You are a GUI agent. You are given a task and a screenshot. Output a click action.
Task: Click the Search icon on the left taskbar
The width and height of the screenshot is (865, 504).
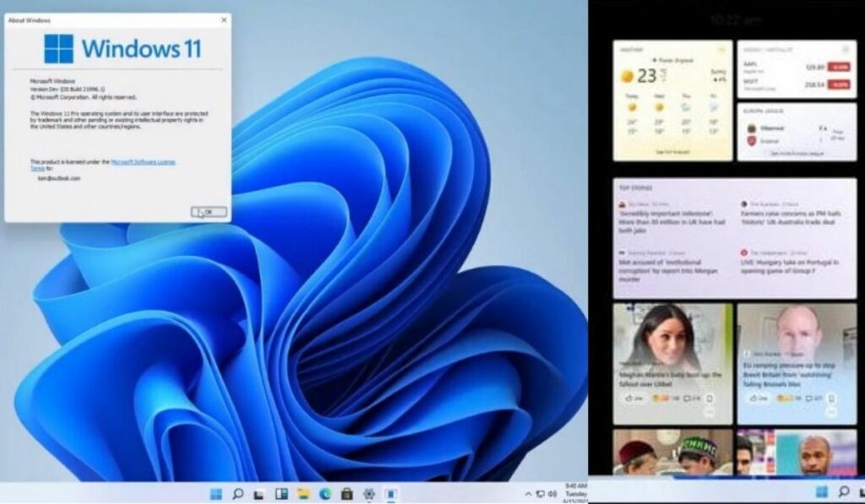pyautogui.click(x=238, y=493)
